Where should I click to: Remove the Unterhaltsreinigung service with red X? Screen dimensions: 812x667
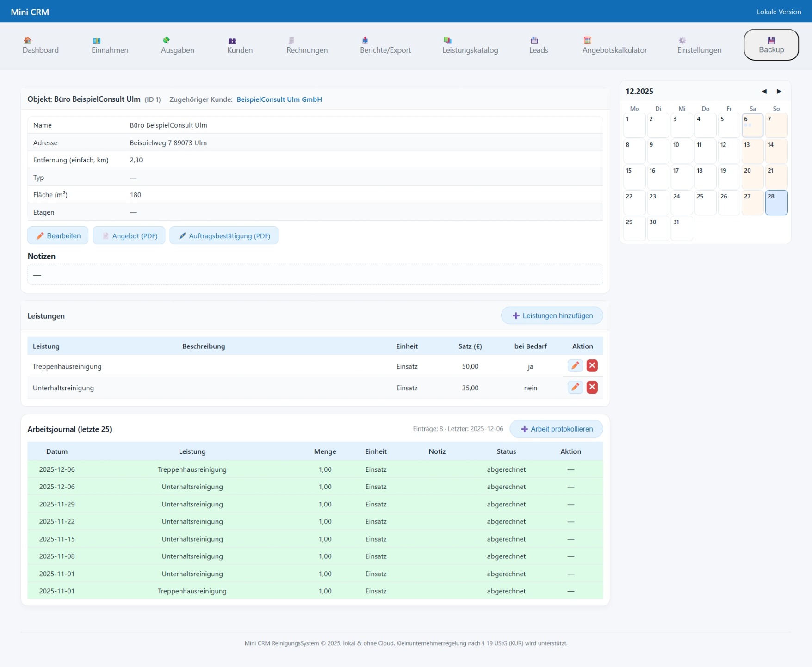coord(592,387)
